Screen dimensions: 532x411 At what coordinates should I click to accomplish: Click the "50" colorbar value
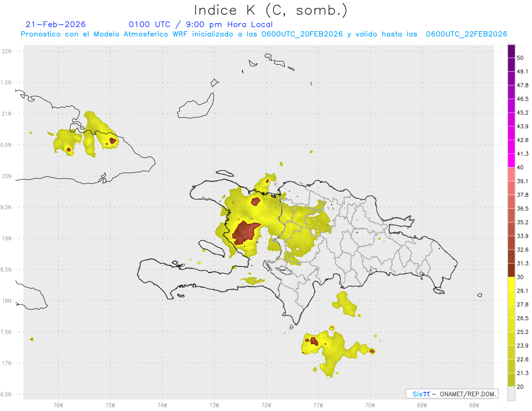(x=521, y=58)
